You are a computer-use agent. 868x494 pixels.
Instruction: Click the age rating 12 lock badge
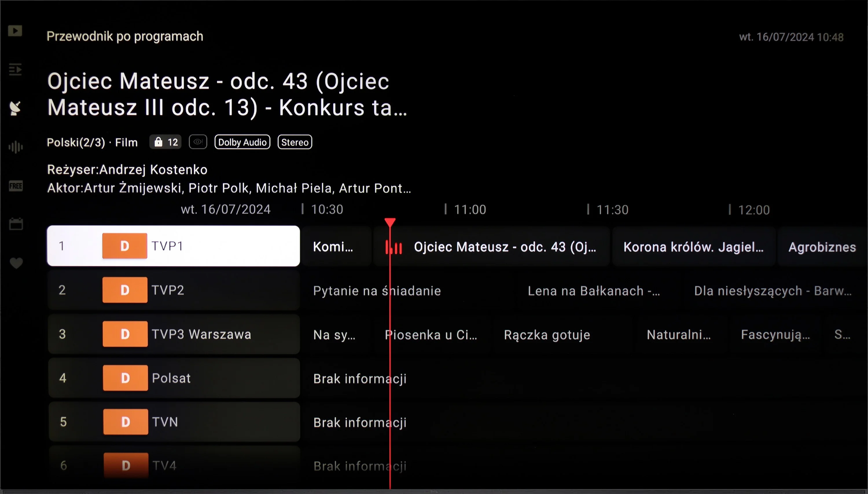point(165,142)
